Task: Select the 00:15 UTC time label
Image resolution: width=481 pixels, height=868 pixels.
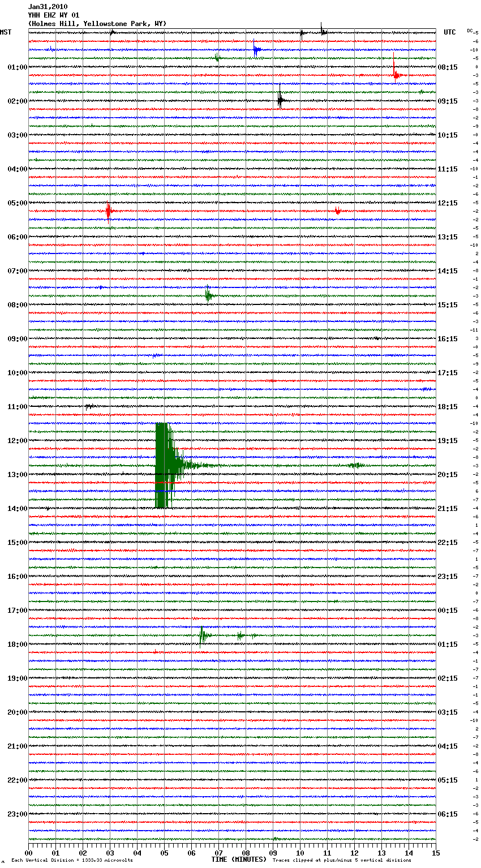Action: coord(448,611)
